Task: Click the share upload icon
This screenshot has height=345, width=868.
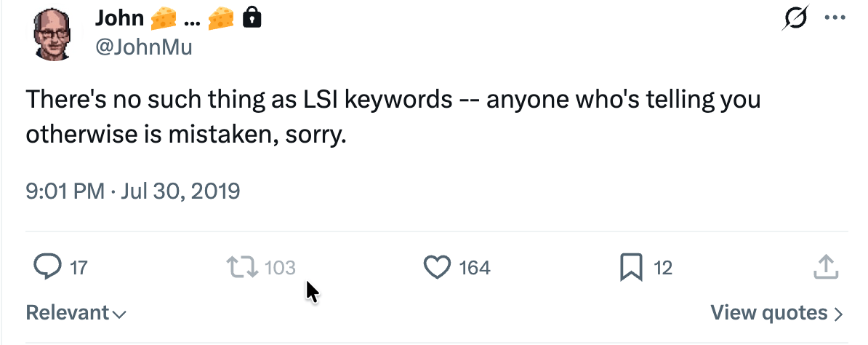Action: (x=825, y=267)
